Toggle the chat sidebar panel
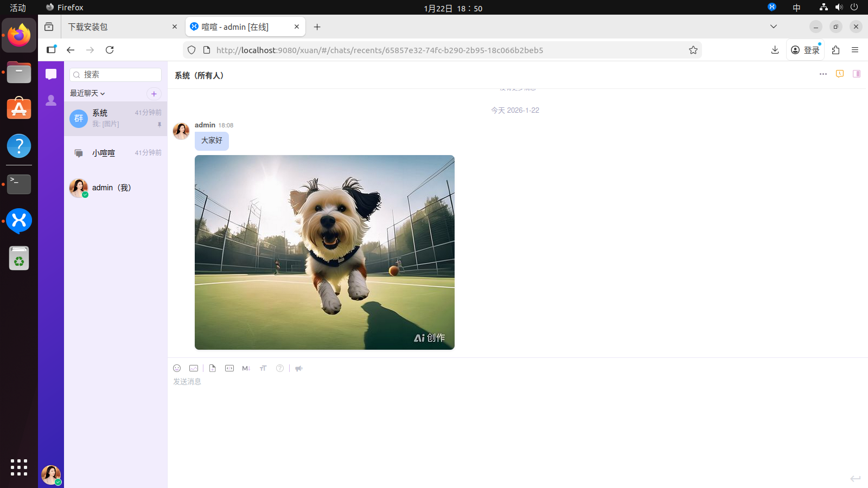868x488 pixels. [857, 74]
